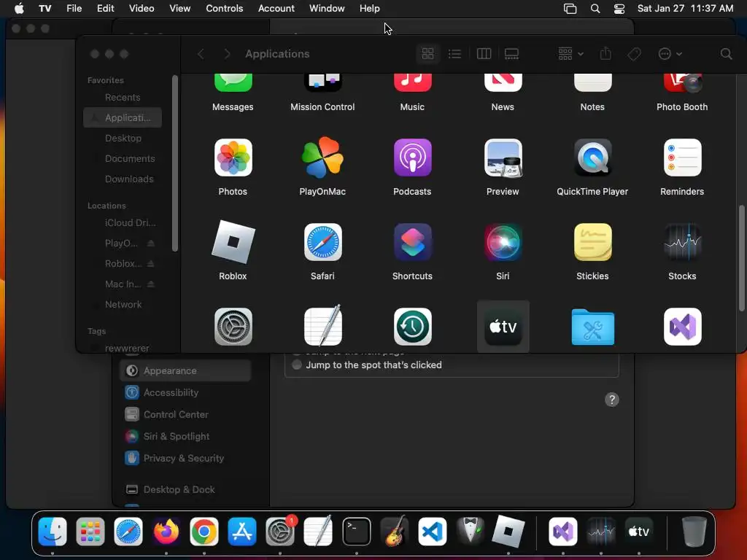Open the File menu

click(x=74, y=9)
